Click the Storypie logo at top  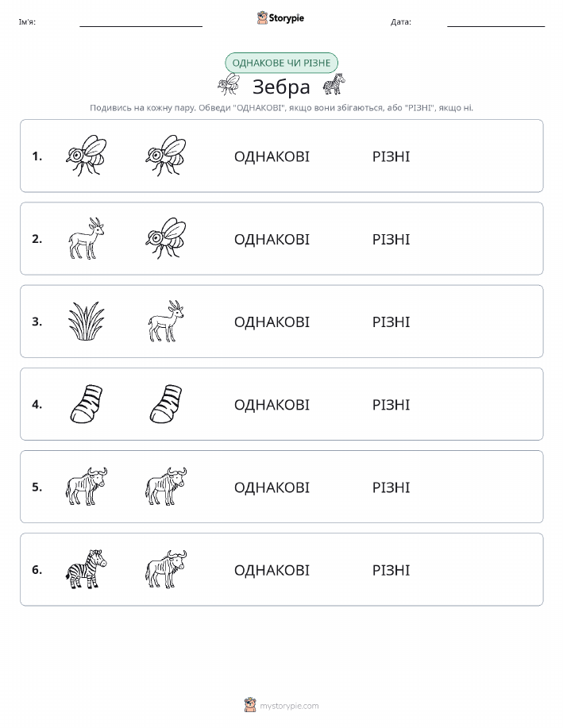click(280, 18)
